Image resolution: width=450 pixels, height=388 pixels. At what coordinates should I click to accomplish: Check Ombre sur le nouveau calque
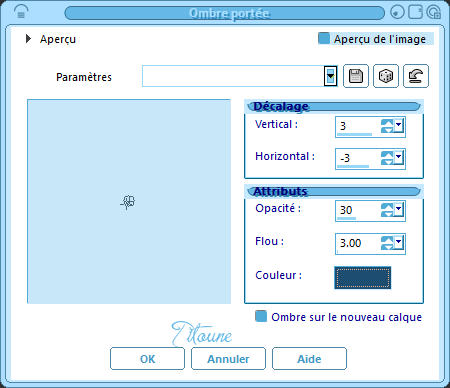tap(261, 316)
